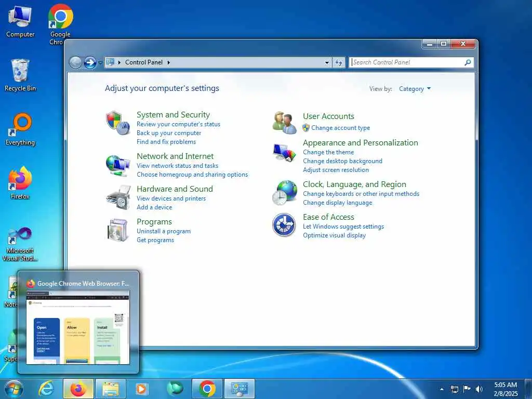Click Uninstall a program
The width and height of the screenshot is (532, 399).
coord(164,231)
